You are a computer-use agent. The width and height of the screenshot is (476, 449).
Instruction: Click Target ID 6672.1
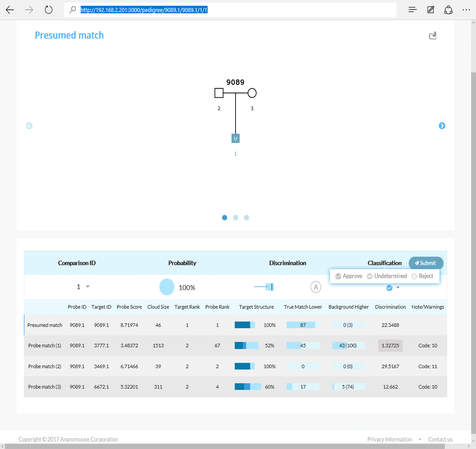click(101, 387)
